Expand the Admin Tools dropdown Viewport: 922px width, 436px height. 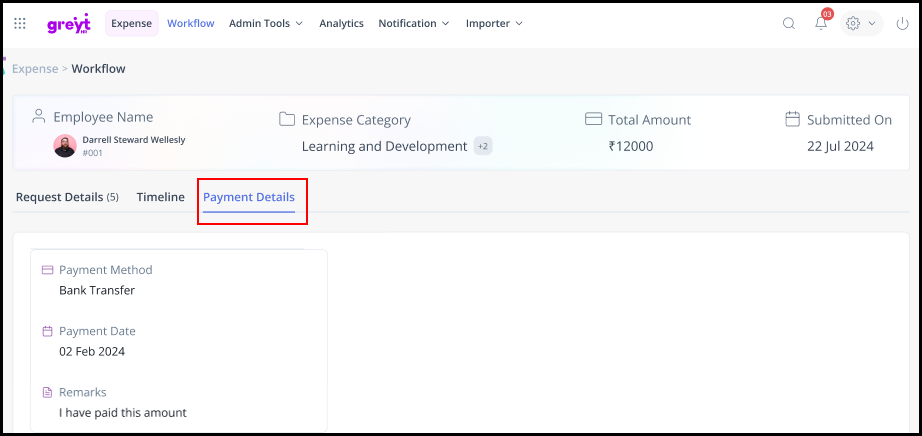point(265,23)
